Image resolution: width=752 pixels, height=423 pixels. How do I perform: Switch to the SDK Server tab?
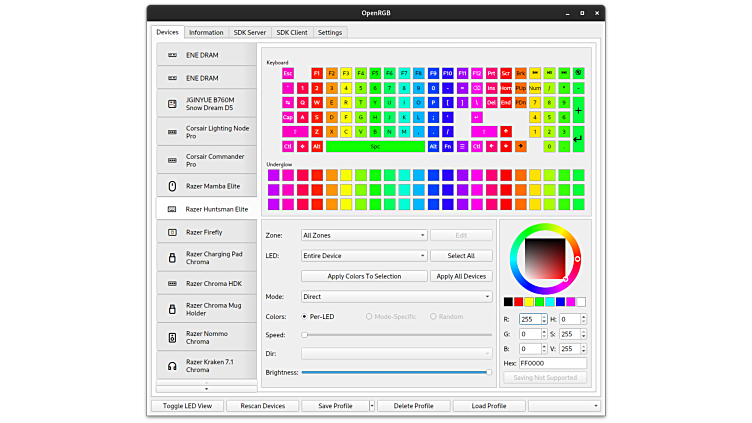pos(249,33)
